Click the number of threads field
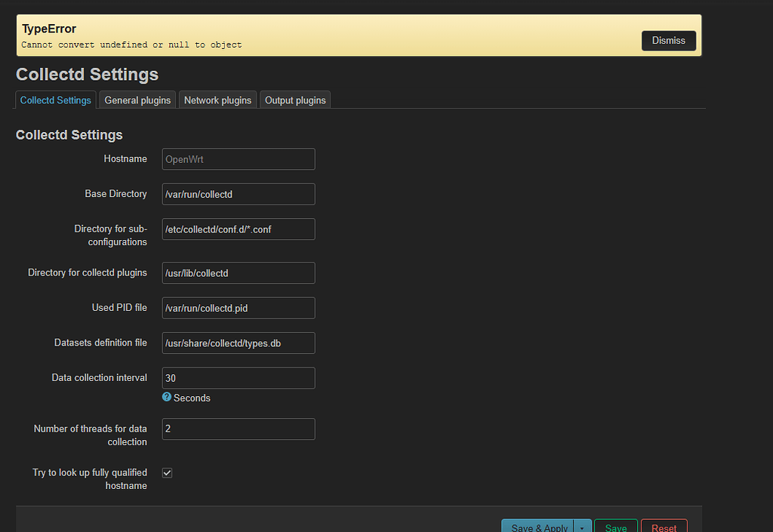 coord(238,429)
